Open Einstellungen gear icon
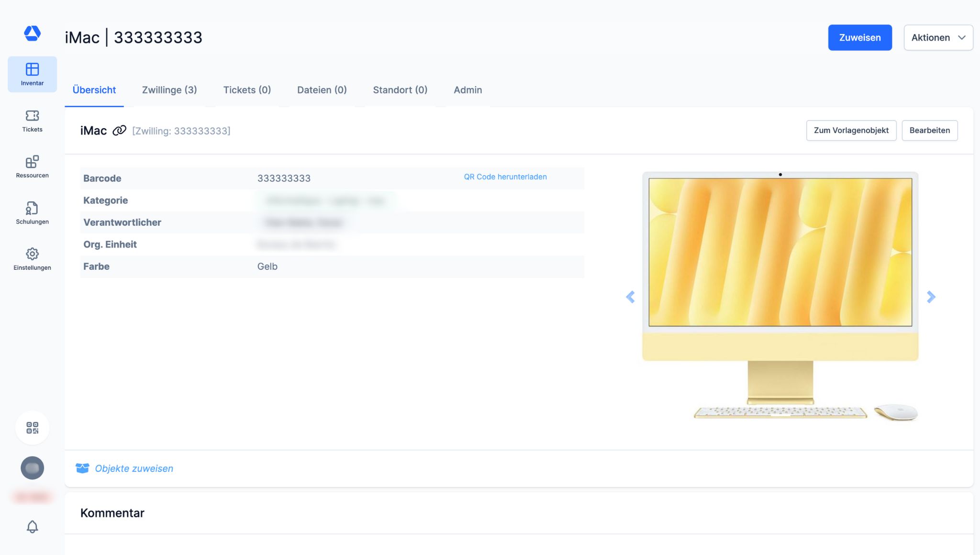 [x=32, y=259]
